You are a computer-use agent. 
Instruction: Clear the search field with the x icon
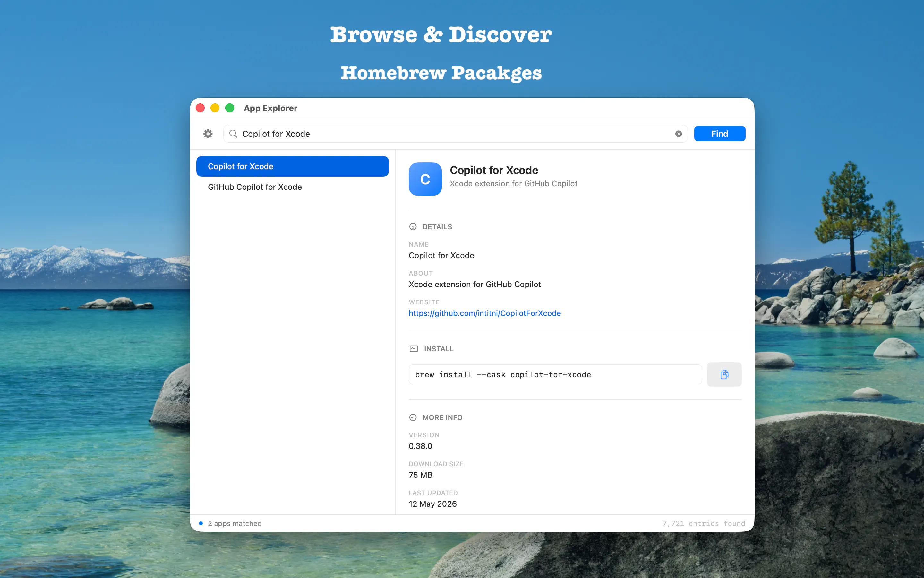(x=679, y=134)
